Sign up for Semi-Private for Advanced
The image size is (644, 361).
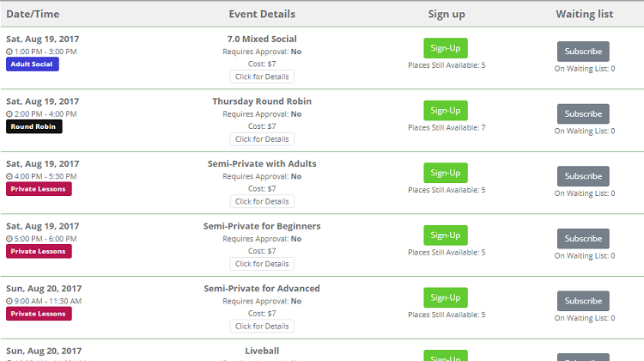[445, 297]
